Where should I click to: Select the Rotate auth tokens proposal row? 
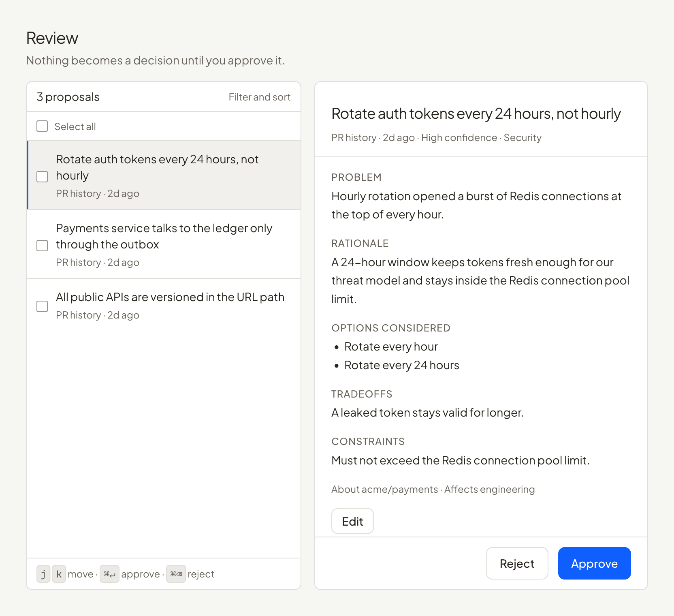pos(164,175)
